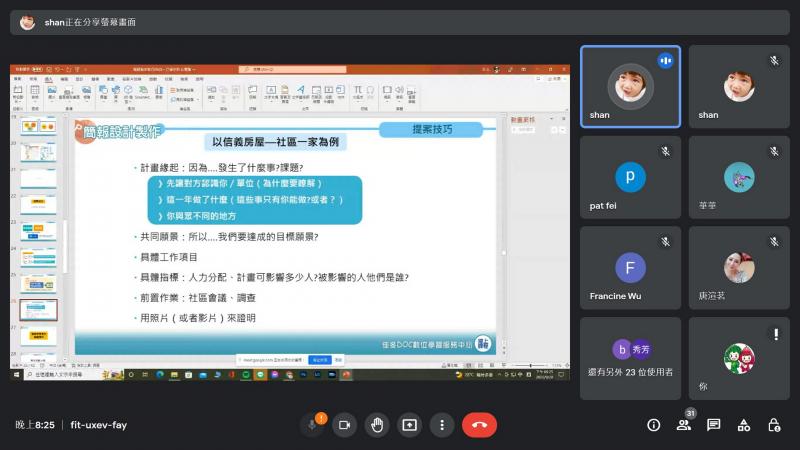Click the Equation pi icon in the ribbon

point(358,92)
